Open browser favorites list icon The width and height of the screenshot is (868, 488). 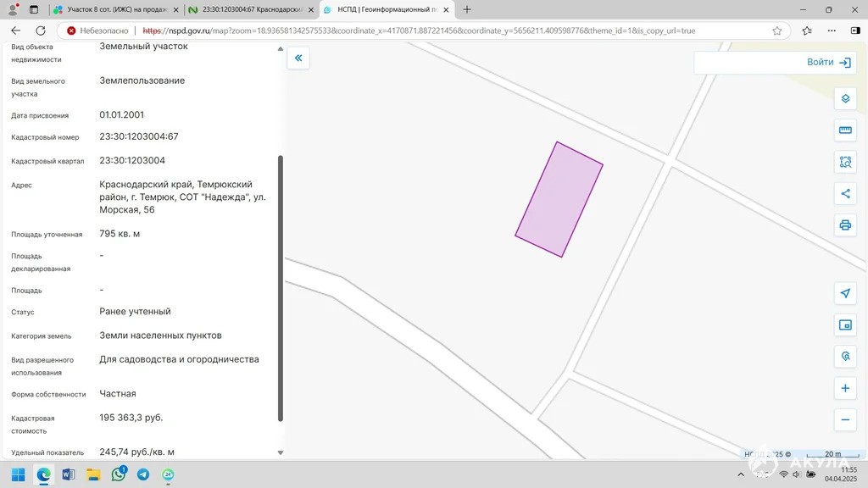[x=807, y=30]
